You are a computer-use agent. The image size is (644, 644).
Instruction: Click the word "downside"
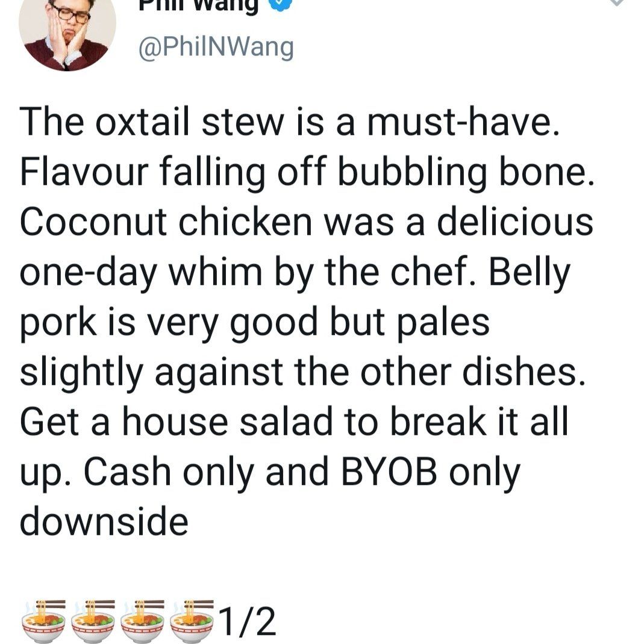[104, 522]
